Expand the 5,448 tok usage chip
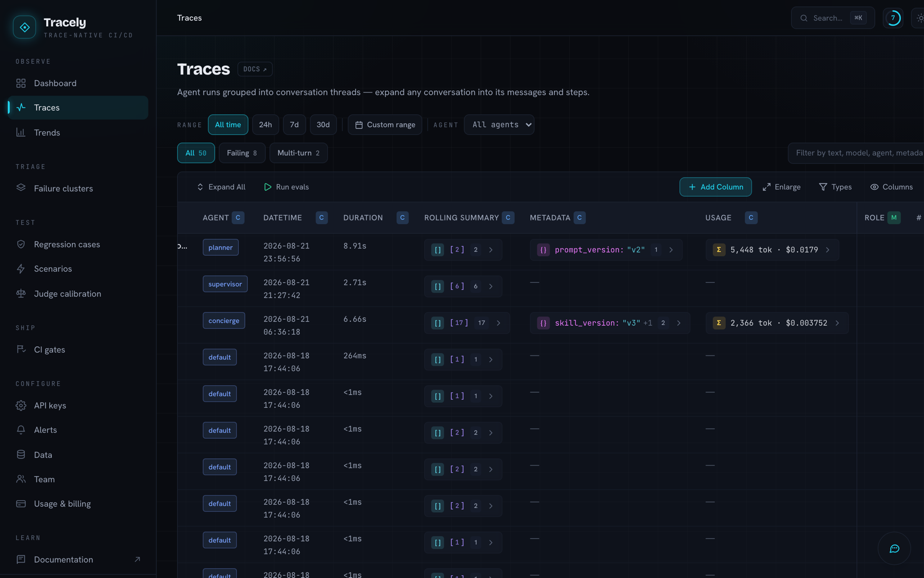This screenshot has width=924, height=578. click(772, 250)
